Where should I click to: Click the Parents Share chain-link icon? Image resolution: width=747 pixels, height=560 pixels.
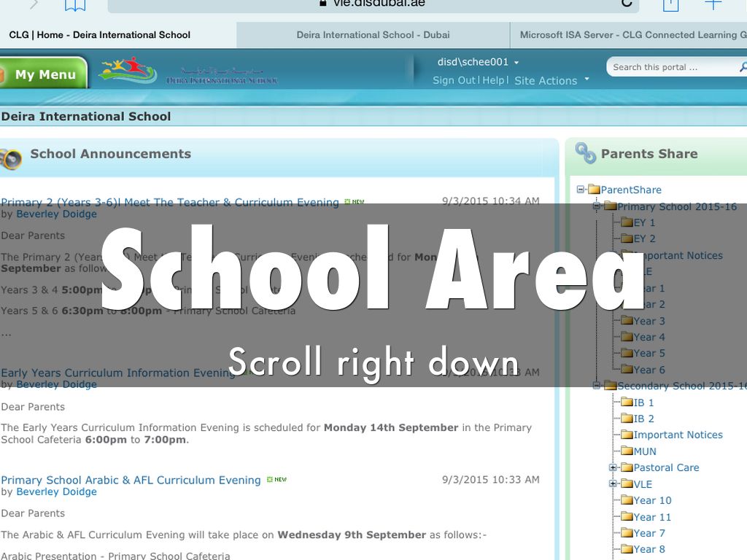point(585,153)
